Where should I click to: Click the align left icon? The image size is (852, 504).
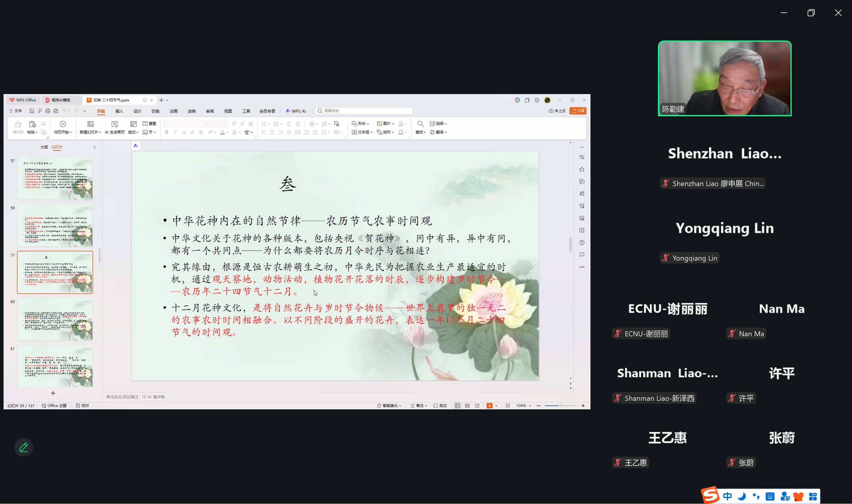[x=264, y=133]
